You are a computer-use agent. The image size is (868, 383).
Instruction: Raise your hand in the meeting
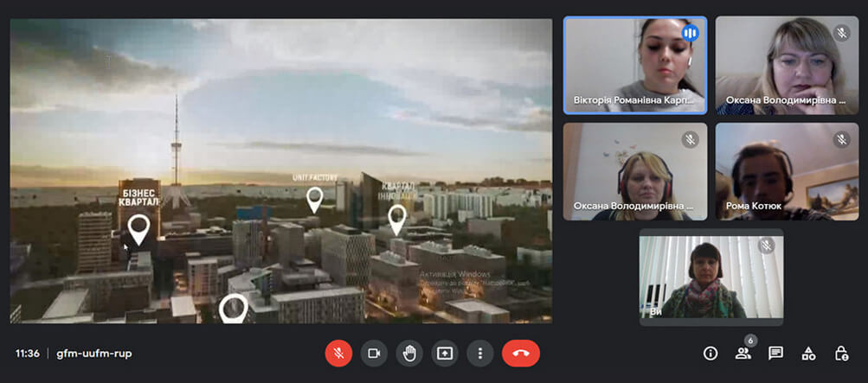(x=409, y=353)
